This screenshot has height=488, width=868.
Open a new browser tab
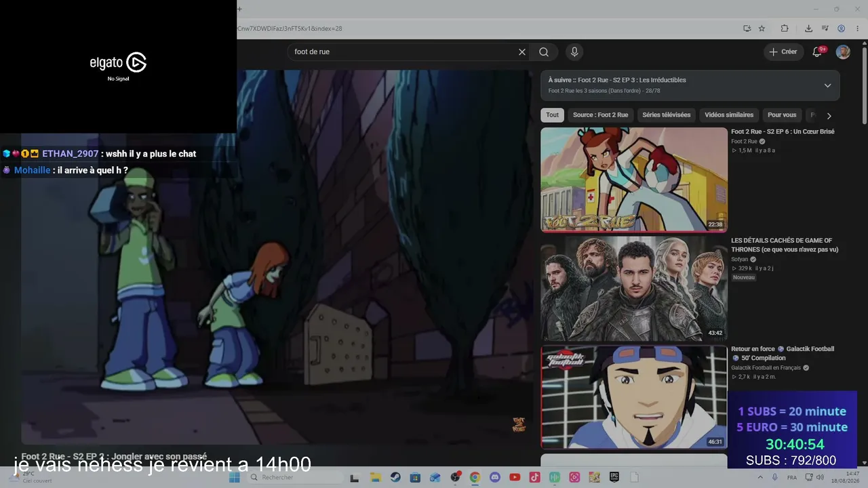[239, 9]
